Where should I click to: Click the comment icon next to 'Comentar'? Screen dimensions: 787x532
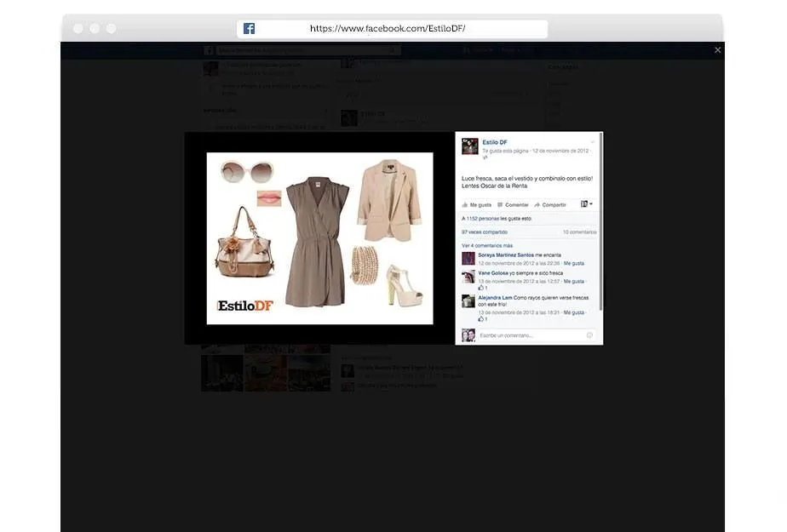point(500,204)
